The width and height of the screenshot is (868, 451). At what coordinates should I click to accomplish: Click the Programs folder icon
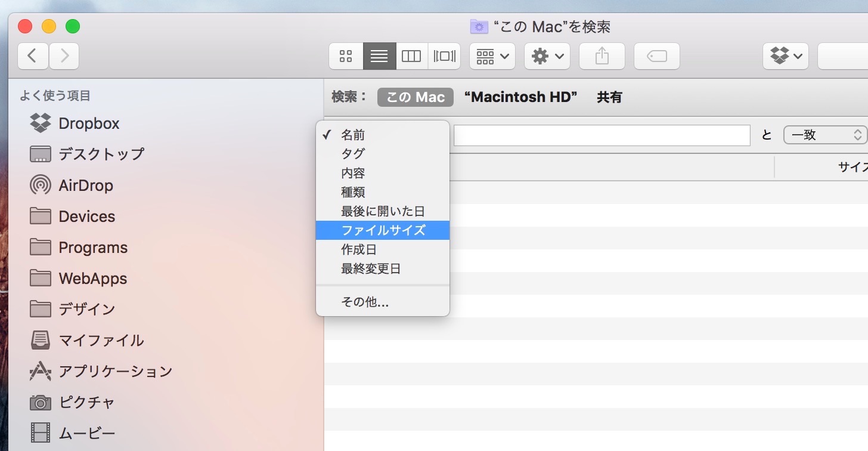pyautogui.click(x=41, y=246)
